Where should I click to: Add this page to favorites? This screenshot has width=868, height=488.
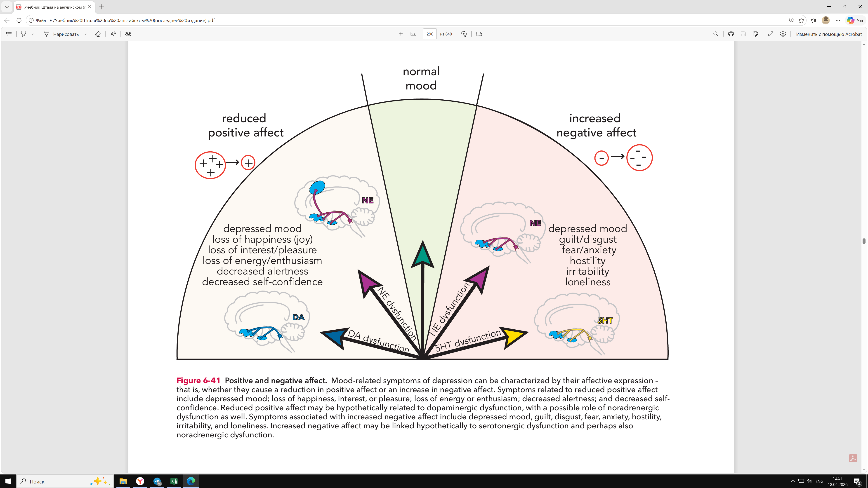coord(801,20)
